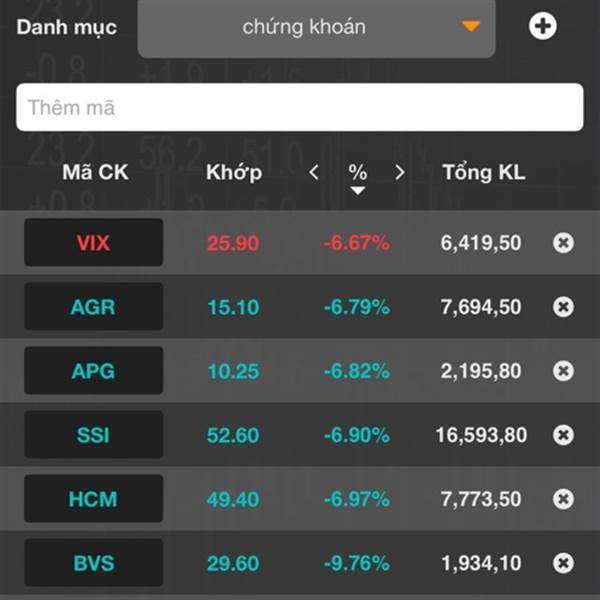The image size is (600, 600).
Task: Open the SSI ticker button
Action: point(94,435)
